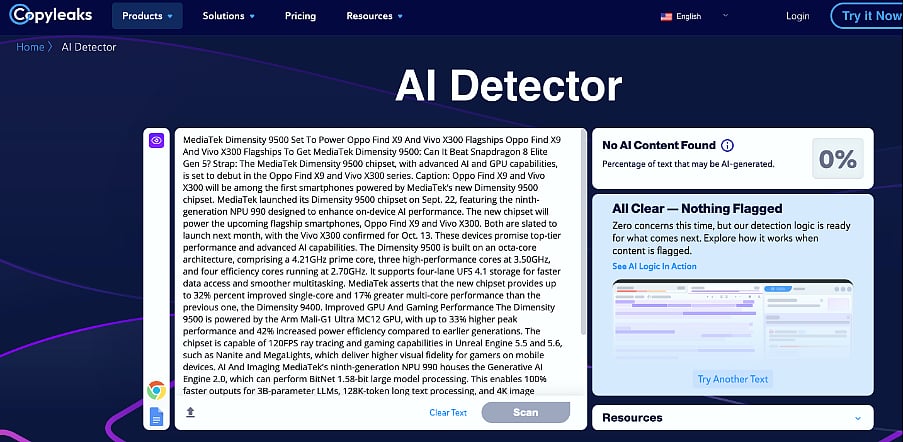Screen dimensions: 904x442
Task: Click the AI Detector breadcrumb text
Action: (x=89, y=47)
